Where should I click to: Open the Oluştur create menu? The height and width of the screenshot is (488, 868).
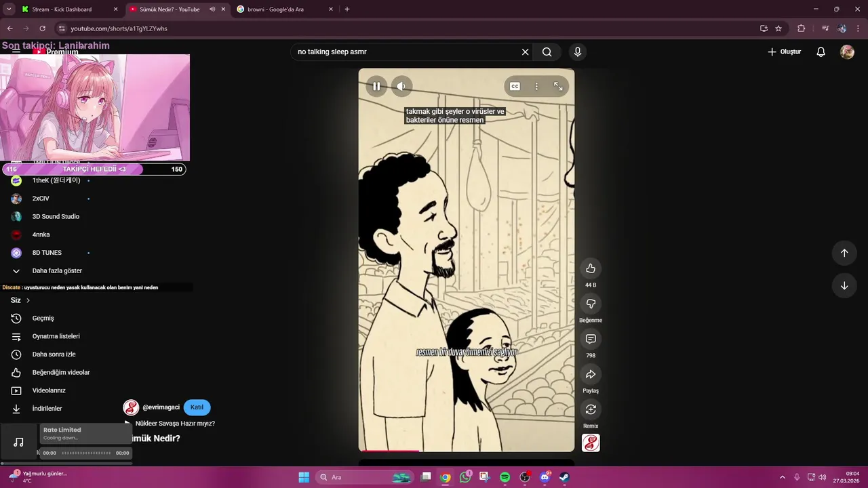point(785,52)
